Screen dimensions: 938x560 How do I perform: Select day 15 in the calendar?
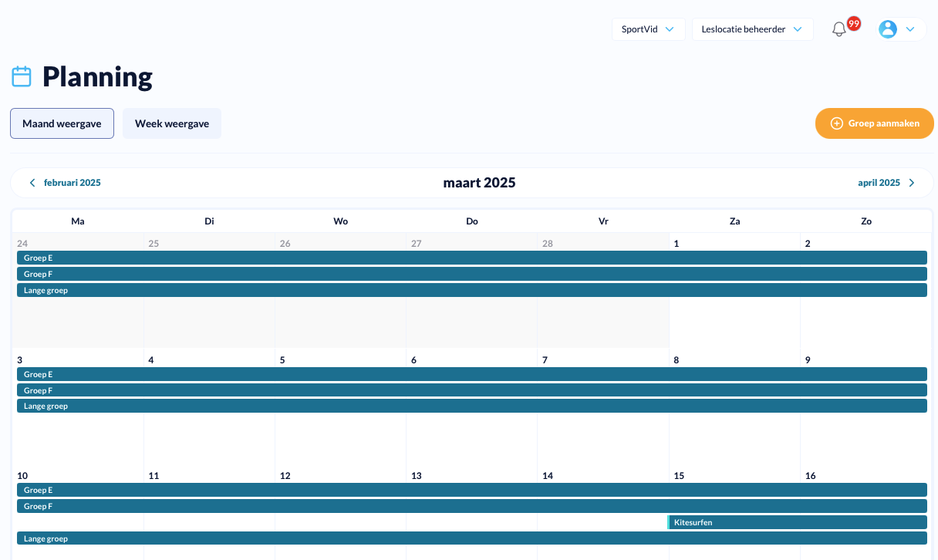pyautogui.click(x=679, y=476)
